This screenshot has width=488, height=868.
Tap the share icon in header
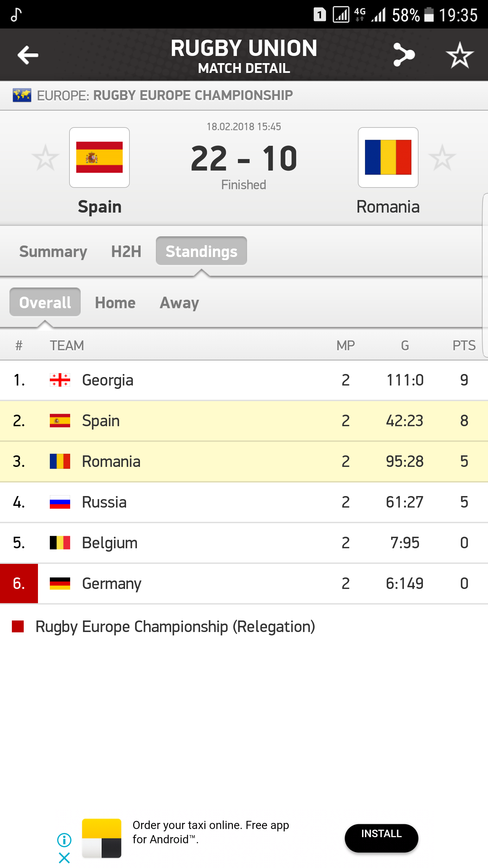point(404,55)
